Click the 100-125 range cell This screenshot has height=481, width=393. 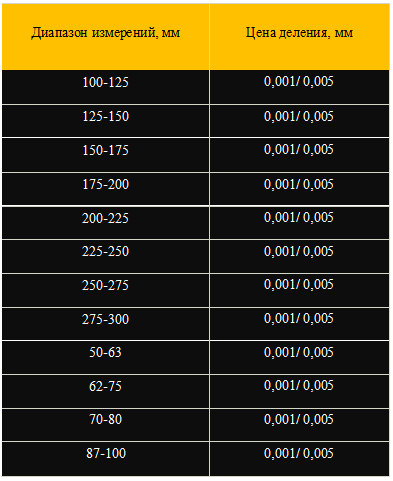[105, 87]
